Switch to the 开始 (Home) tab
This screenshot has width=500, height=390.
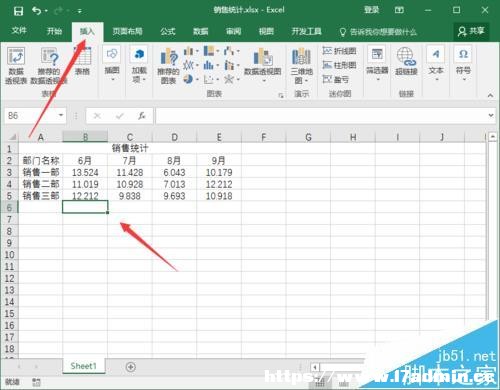click(x=54, y=31)
